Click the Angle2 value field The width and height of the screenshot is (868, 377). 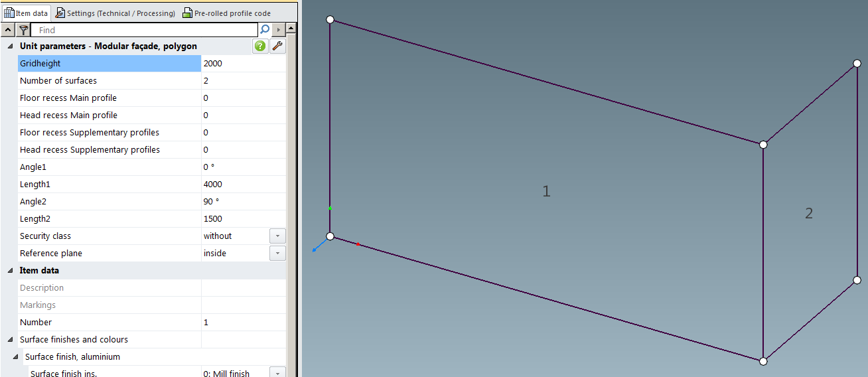(243, 202)
